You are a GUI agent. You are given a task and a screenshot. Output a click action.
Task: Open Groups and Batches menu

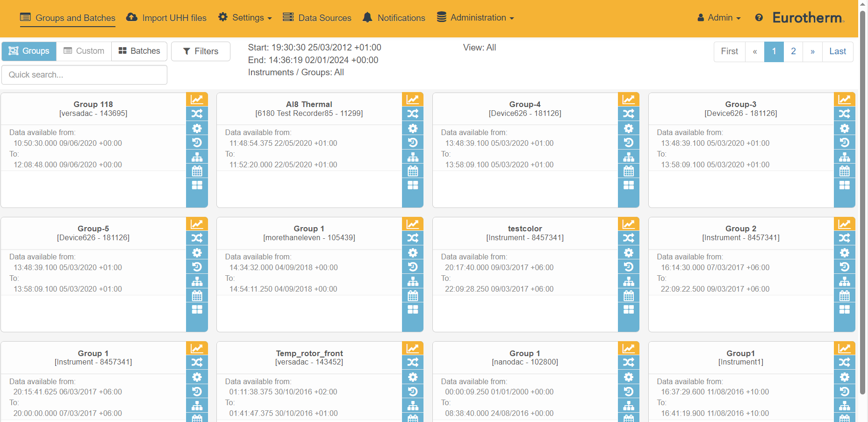click(68, 18)
